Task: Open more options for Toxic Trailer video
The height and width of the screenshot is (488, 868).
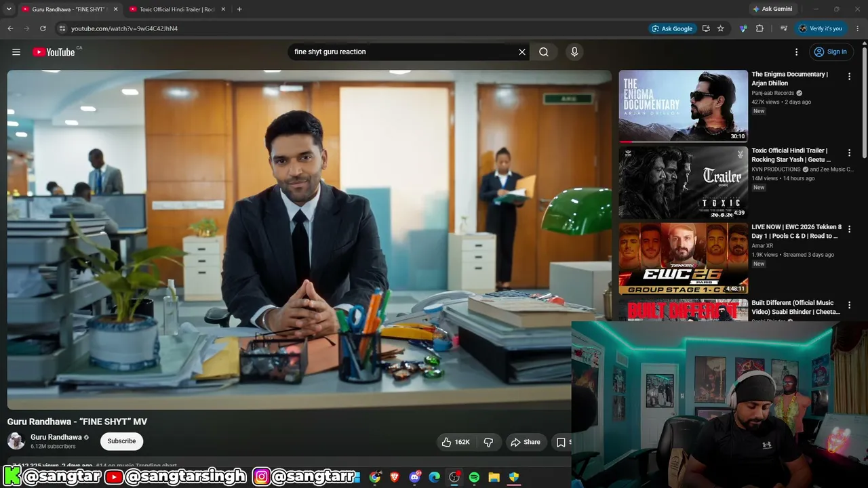Action: coord(849,153)
